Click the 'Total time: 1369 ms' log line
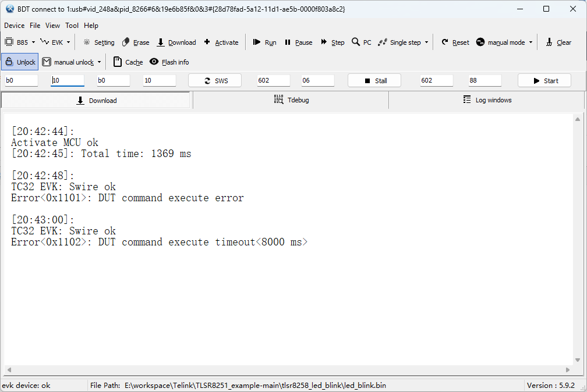This screenshot has width=587, height=392. click(x=136, y=154)
